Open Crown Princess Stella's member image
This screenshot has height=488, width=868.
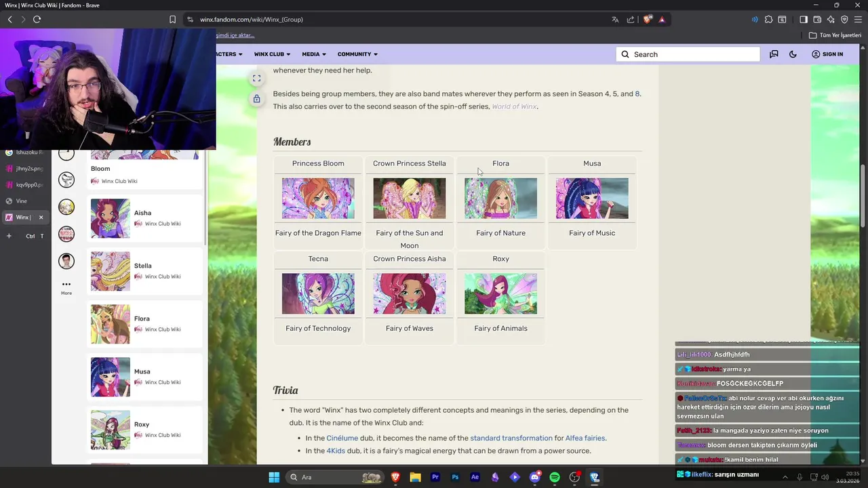(x=410, y=199)
